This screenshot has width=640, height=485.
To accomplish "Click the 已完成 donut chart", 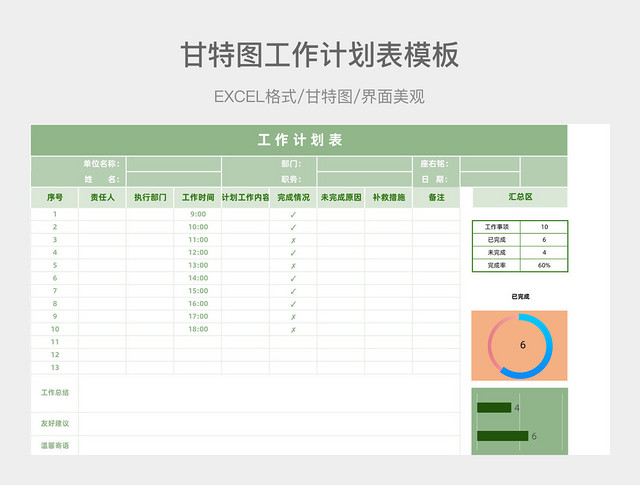I will [x=520, y=345].
